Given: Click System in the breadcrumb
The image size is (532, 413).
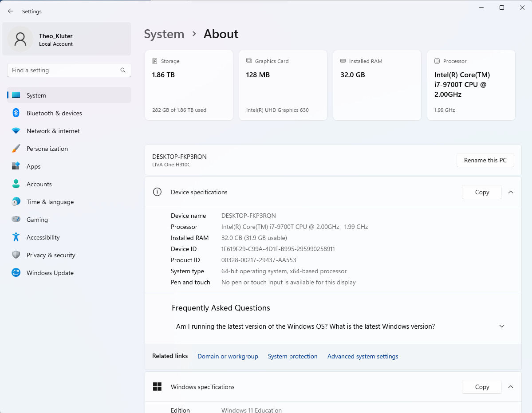Looking at the screenshot, I should click(x=164, y=34).
